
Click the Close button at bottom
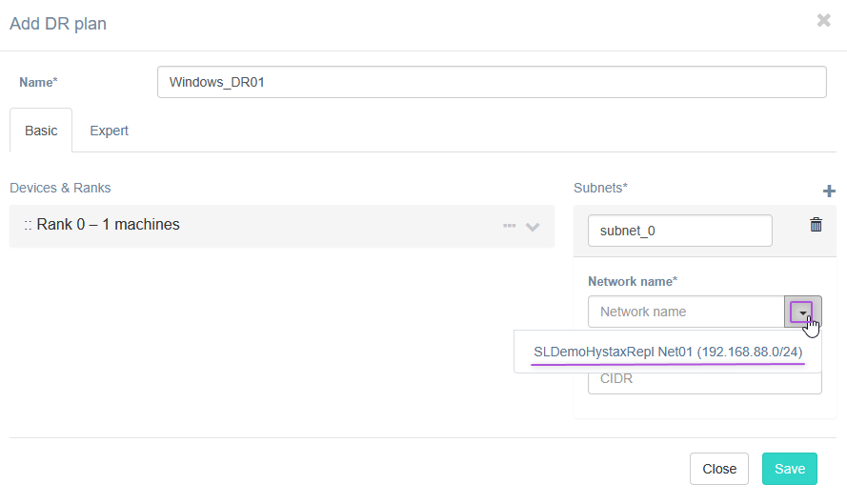pyautogui.click(x=718, y=469)
